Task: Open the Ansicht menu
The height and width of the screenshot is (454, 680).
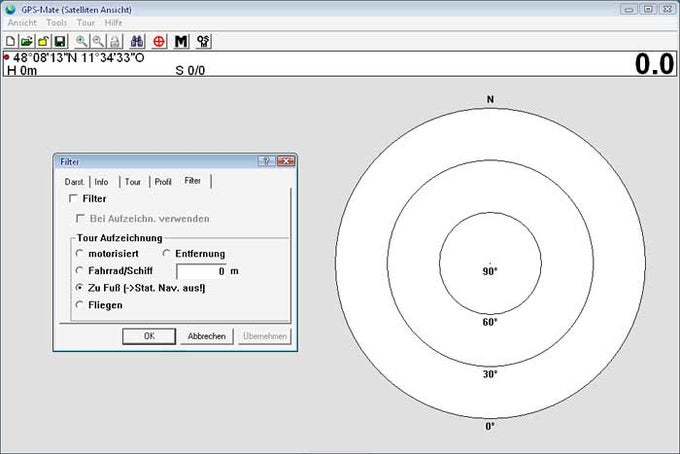Action: coord(22,23)
